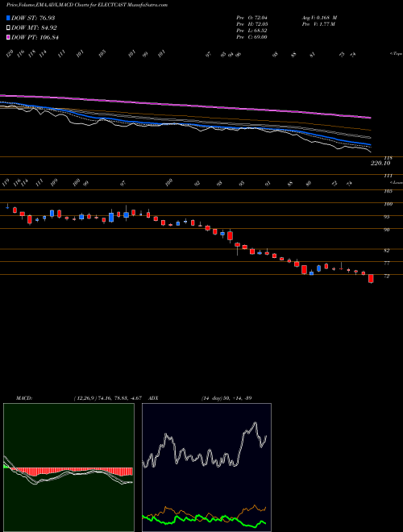Click the white DOW MT legend swatch
This screenshot has height=532, width=403.
point(8,27)
